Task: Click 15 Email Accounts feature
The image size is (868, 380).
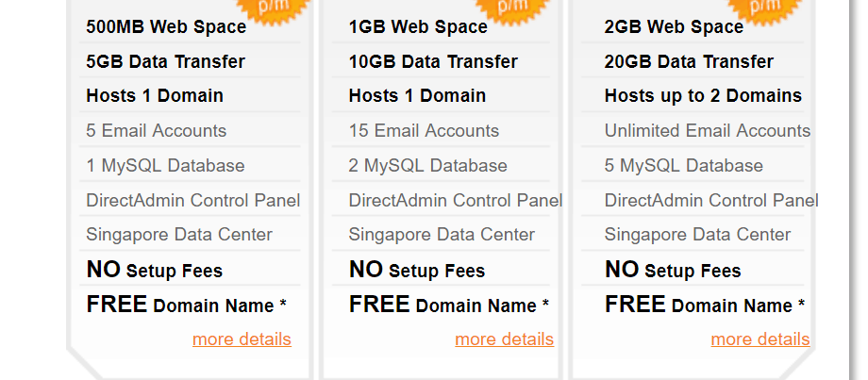Action: pos(424,130)
